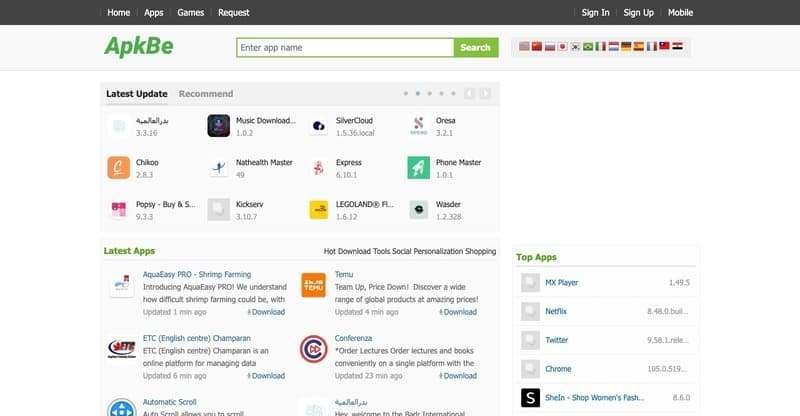Click the SilverCloud app icon
Image resolution: width=800 pixels, height=416 pixels.
tap(319, 126)
